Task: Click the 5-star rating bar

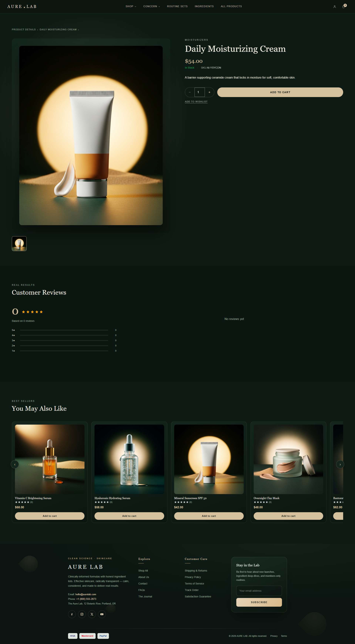Action: pos(64,330)
